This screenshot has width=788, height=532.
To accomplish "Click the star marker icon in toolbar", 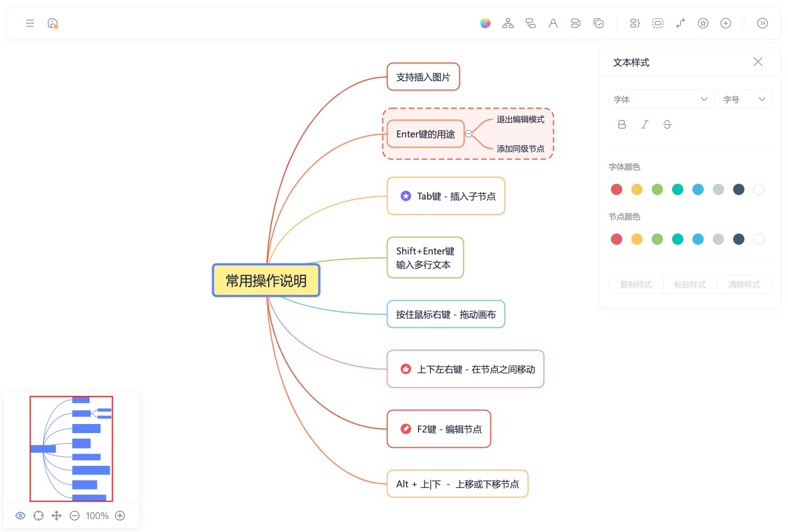I will (x=703, y=23).
